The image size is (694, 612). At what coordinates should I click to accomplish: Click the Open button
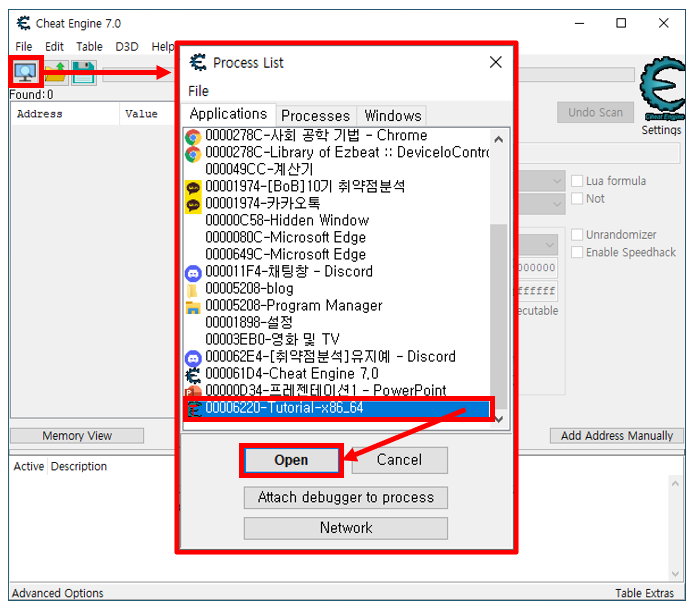point(291,460)
